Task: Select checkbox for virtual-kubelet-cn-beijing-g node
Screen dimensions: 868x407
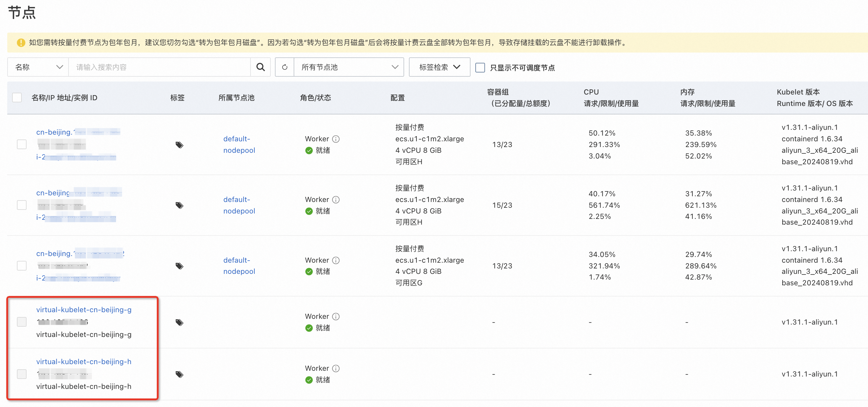Action: [x=22, y=322]
